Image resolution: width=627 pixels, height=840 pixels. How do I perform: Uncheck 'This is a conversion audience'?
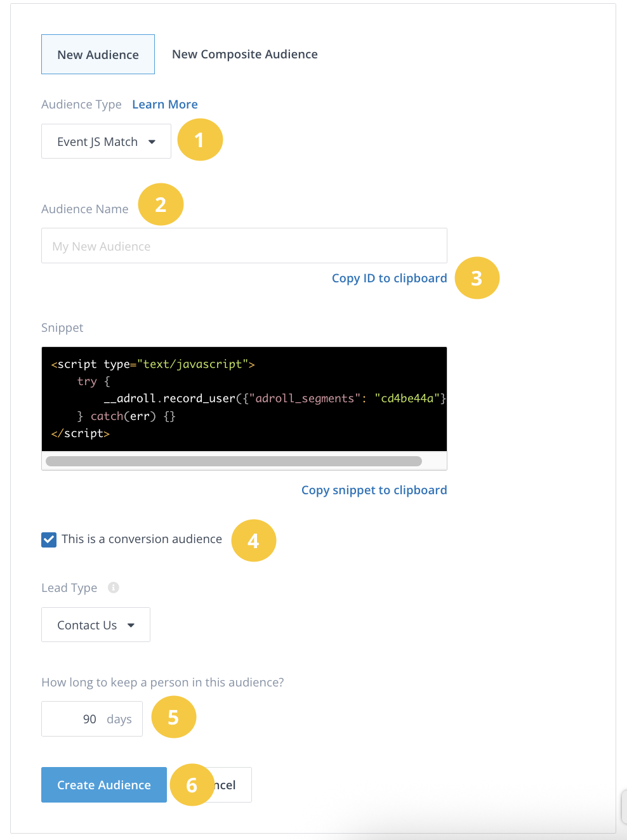point(49,539)
